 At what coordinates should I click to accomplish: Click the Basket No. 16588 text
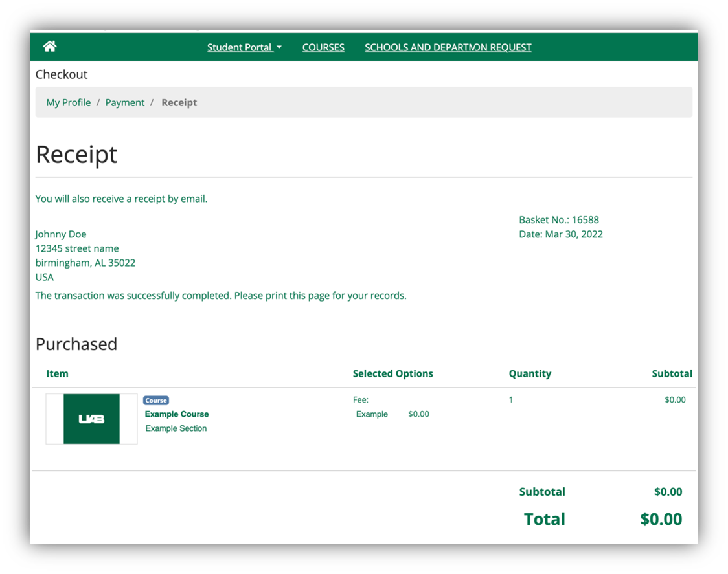[x=558, y=220]
